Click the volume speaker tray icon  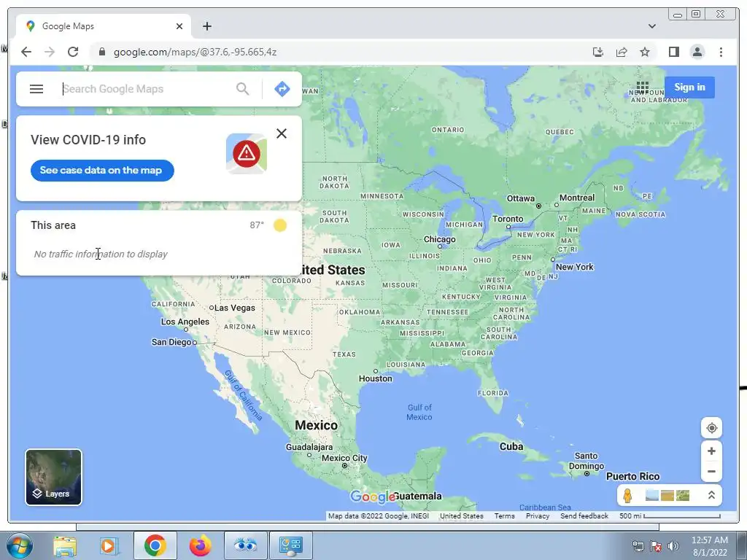673,546
